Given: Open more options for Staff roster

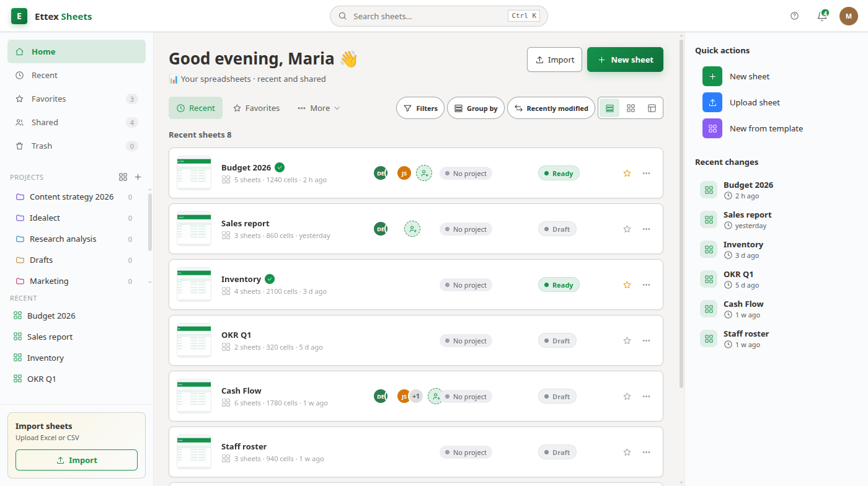Looking at the screenshot, I should click(x=647, y=453).
